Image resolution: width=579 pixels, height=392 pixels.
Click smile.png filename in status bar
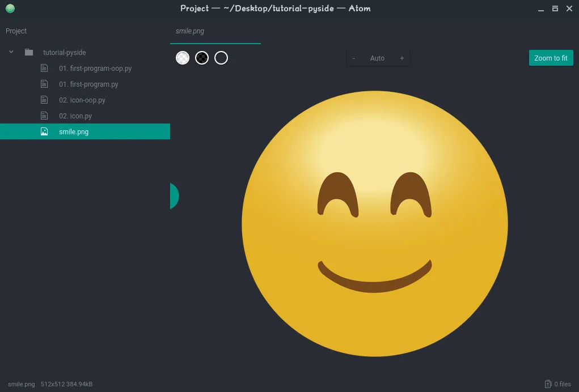click(22, 384)
